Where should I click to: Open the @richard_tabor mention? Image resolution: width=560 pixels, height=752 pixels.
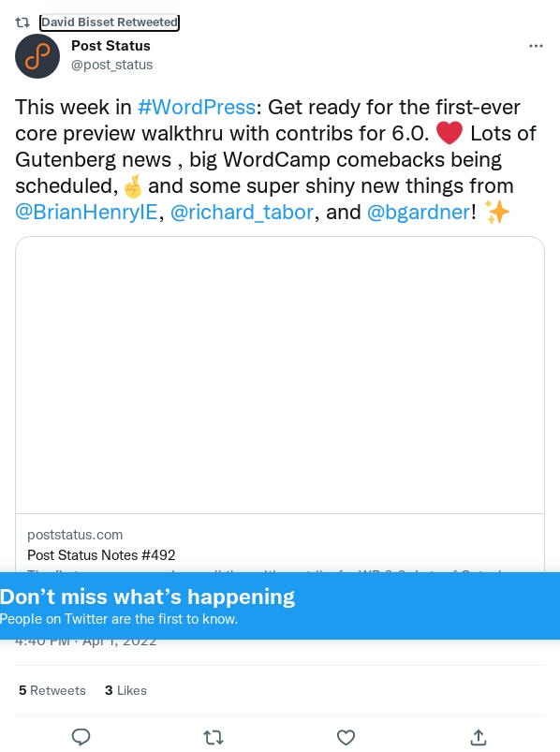pos(243,212)
